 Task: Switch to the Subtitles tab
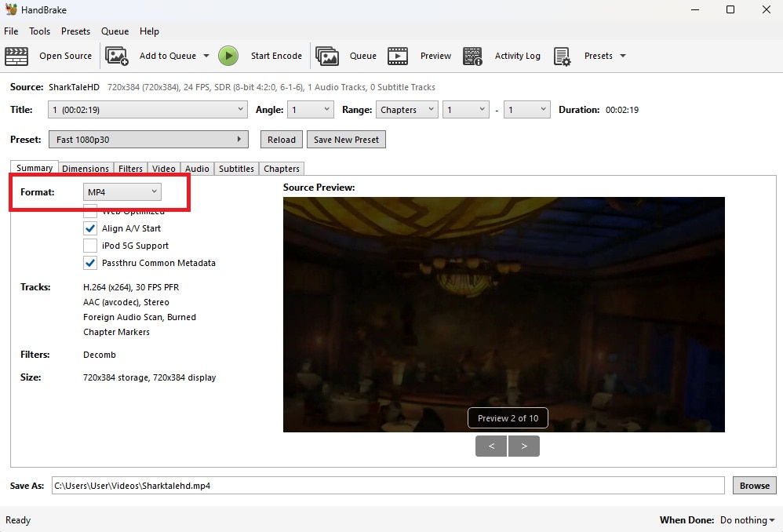coord(236,169)
